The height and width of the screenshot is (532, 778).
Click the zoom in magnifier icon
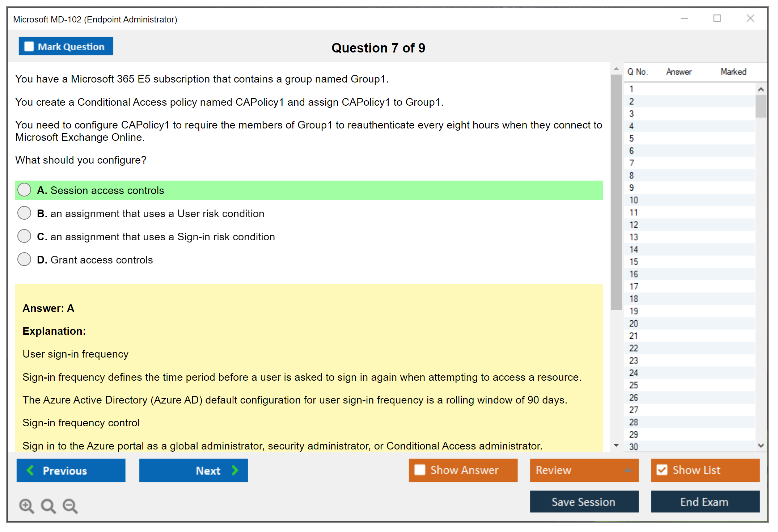tap(26, 506)
